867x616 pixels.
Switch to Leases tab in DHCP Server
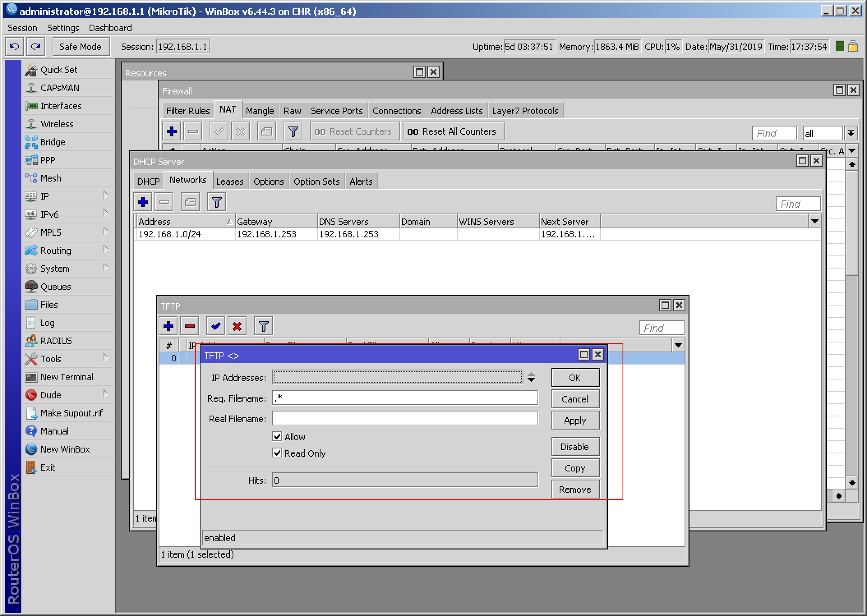230,182
